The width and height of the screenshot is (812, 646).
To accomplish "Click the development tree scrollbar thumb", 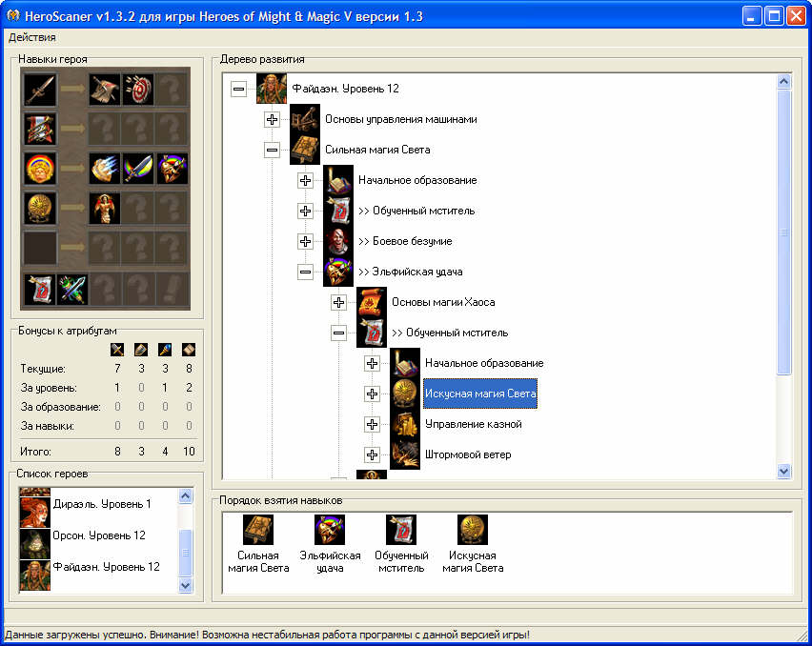I will click(784, 232).
